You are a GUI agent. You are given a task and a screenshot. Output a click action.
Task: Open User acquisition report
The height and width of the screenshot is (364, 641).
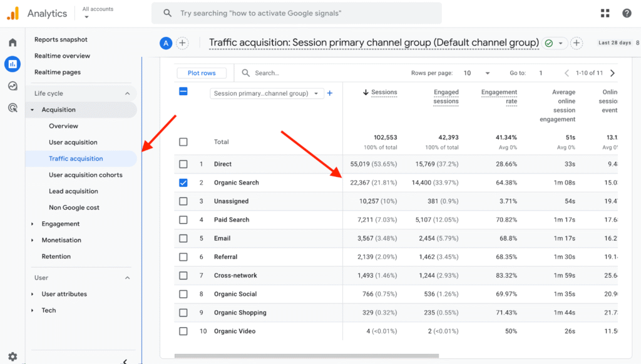[x=73, y=143]
